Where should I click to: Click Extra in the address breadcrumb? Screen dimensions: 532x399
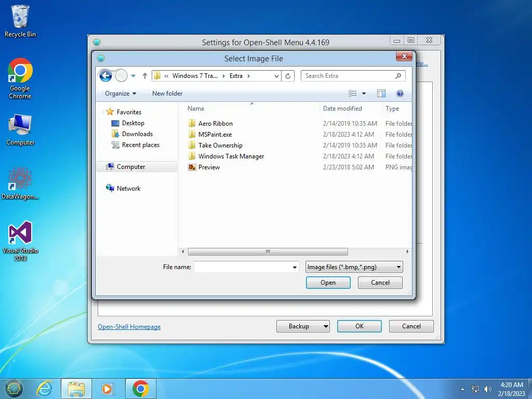coord(236,76)
